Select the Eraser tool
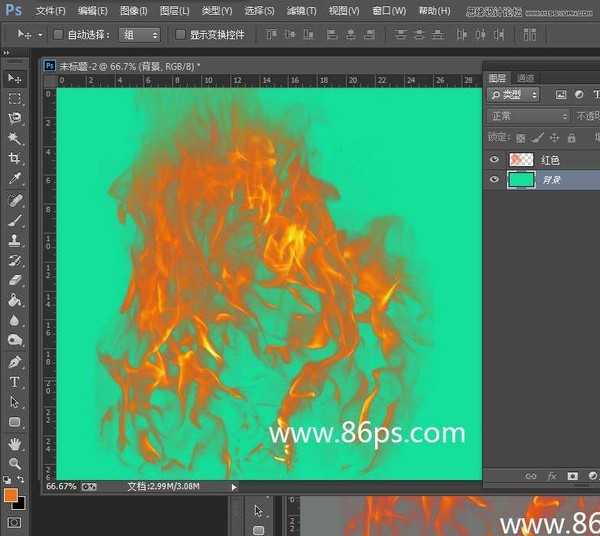This screenshot has width=600, height=536. point(15,280)
